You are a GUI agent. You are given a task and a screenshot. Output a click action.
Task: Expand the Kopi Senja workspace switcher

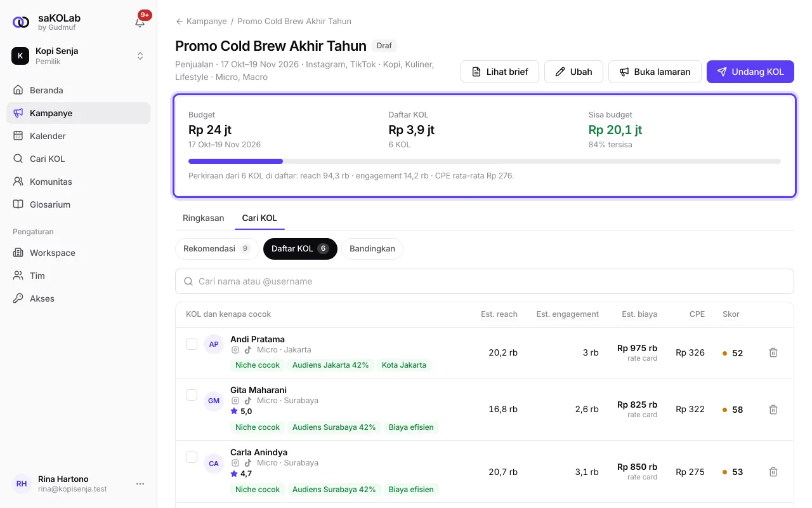coord(79,56)
